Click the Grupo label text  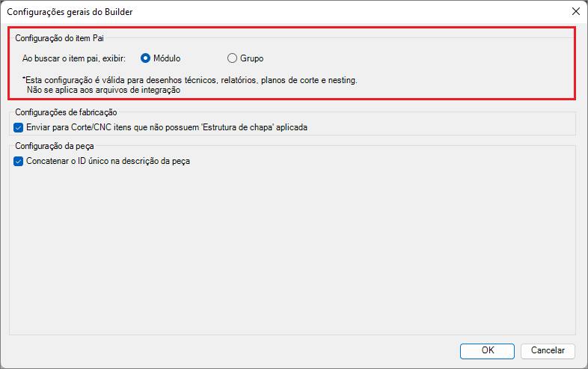coord(251,58)
